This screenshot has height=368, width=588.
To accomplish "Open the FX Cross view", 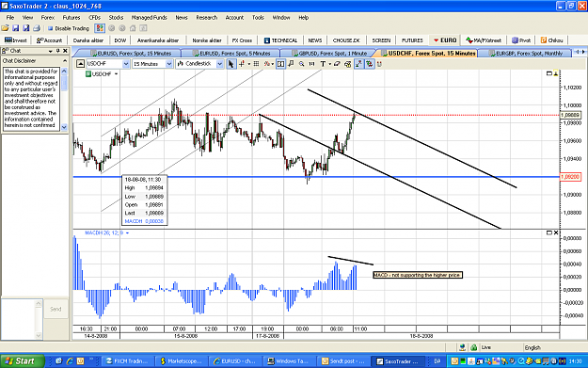I will tap(242, 40).
